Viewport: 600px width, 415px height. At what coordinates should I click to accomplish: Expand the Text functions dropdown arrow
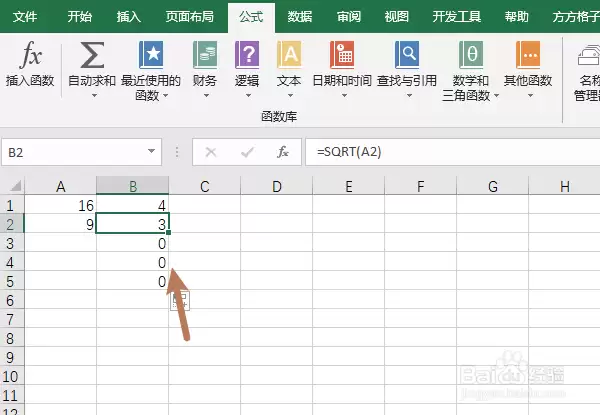[290, 96]
